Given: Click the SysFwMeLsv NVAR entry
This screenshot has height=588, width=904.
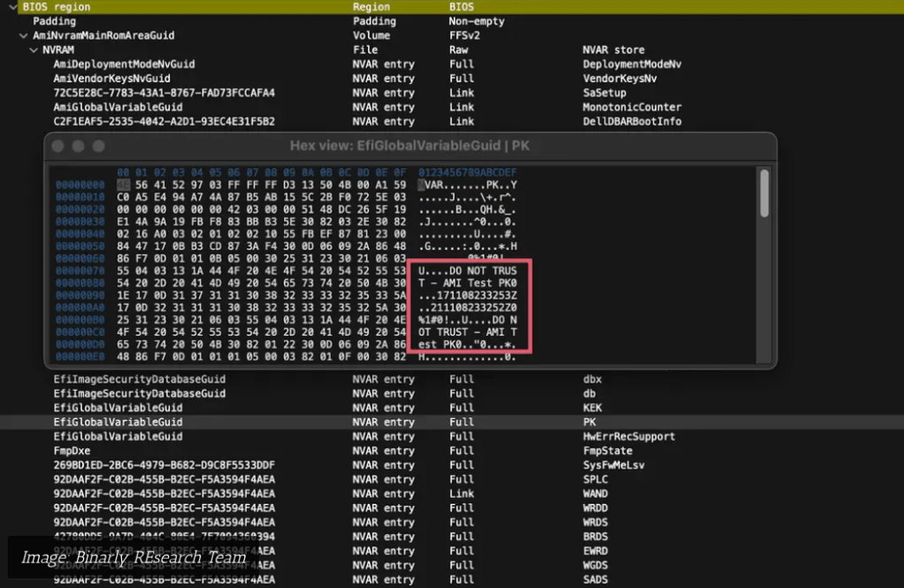Looking at the screenshot, I should click(164, 465).
